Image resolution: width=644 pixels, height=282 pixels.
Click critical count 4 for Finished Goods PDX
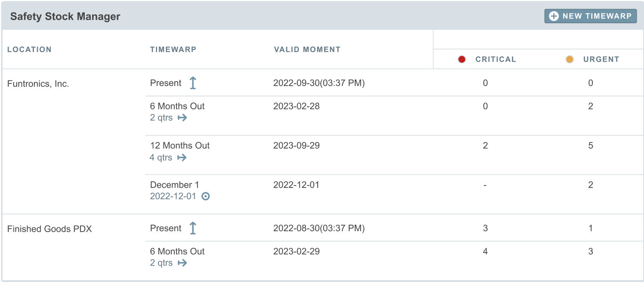point(485,251)
